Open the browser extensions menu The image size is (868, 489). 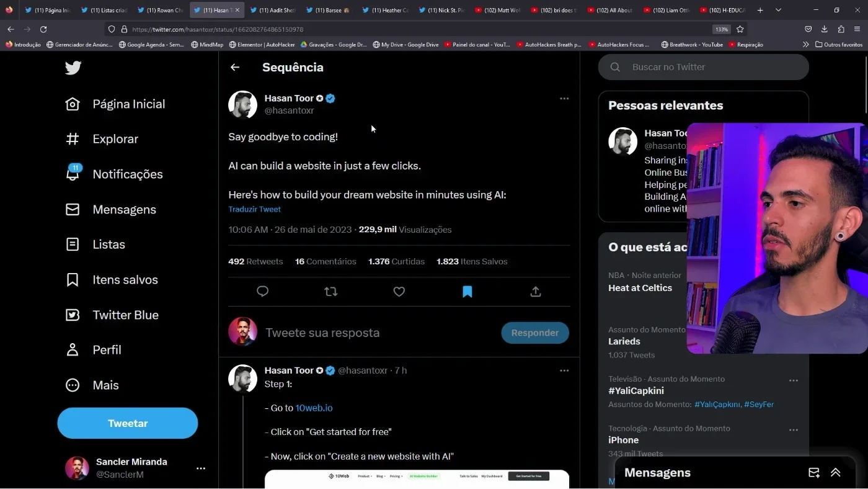pos(841,29)
